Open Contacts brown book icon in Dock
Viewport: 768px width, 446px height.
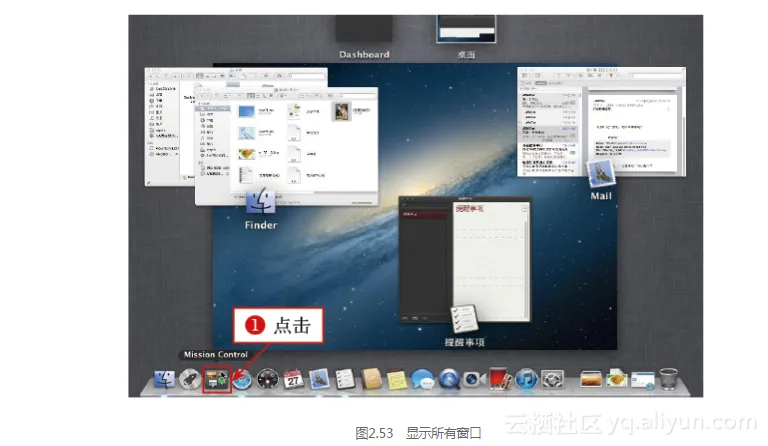(x=371, y=379)
